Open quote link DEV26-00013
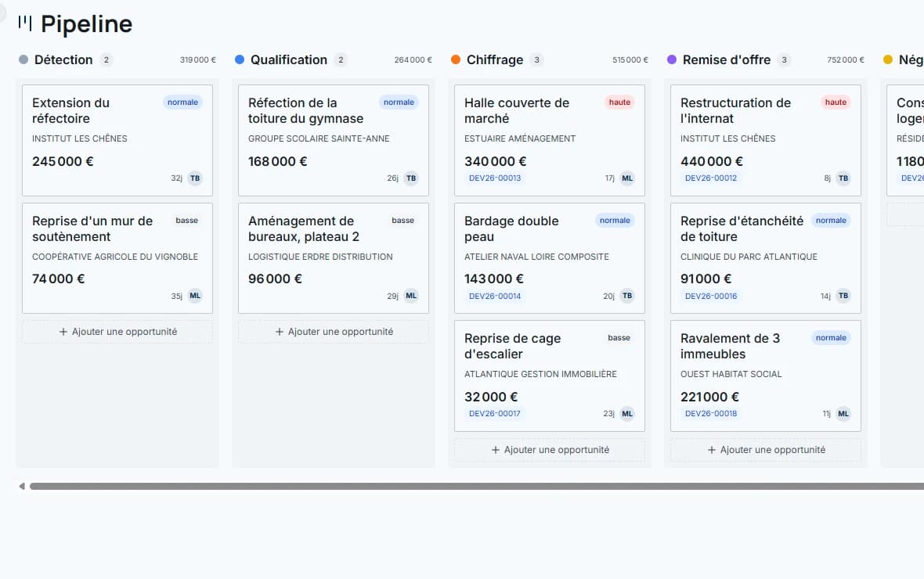The height and width of the screenshot is (579, 924). point(495,178)
